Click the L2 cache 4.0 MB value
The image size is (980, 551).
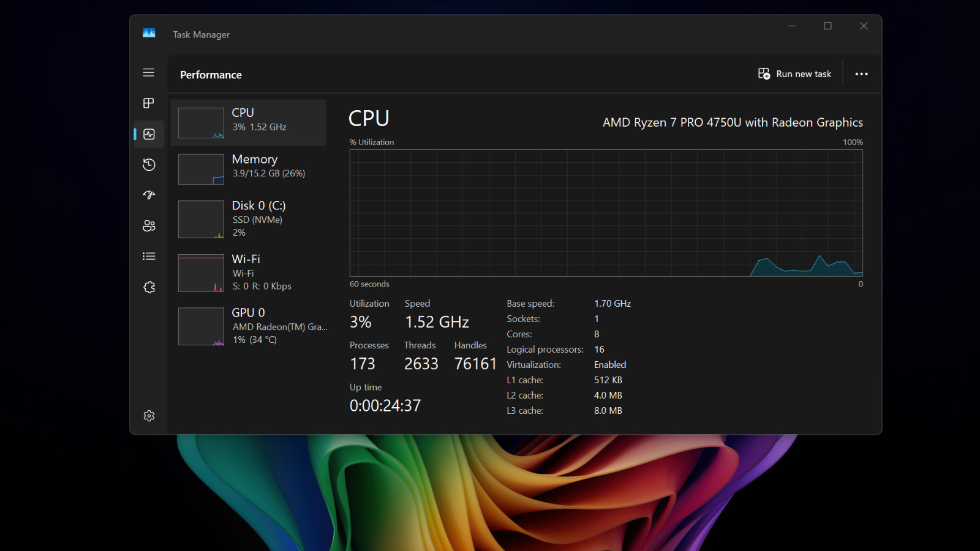point(608,395)
